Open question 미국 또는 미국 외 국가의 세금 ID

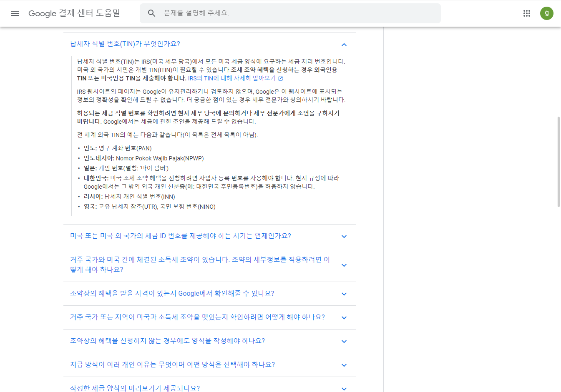pyautogui.click(x=181, y=236)
